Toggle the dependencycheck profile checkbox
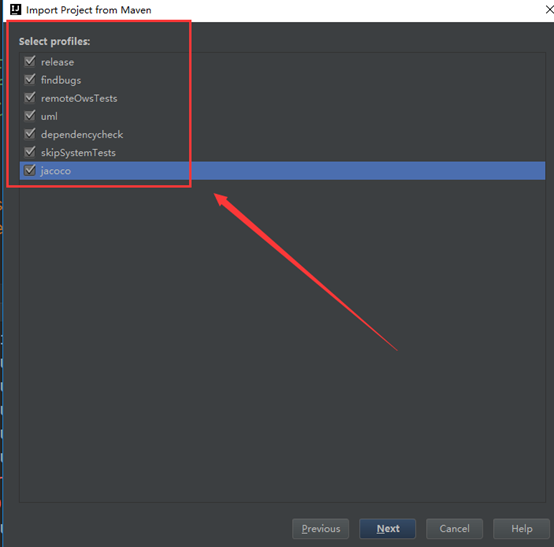The height and width of the screenshot is (547, 554). tap(30, 134)
